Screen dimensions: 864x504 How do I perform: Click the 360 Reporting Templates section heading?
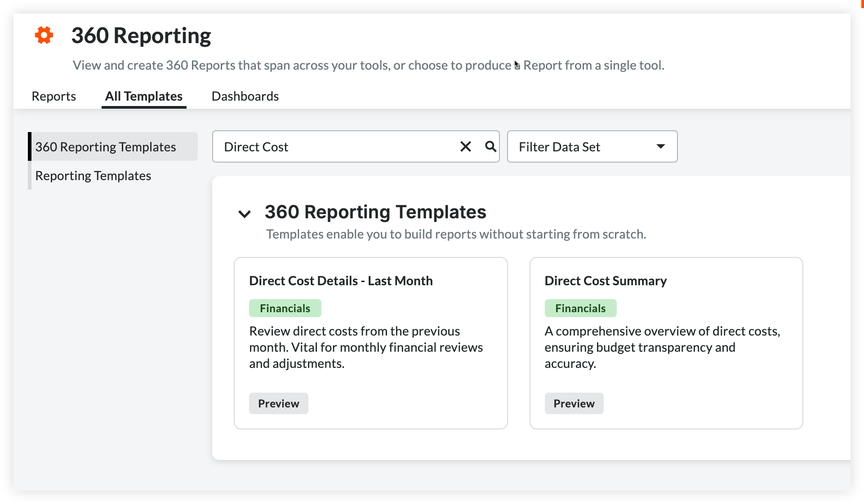pos(375,212)
